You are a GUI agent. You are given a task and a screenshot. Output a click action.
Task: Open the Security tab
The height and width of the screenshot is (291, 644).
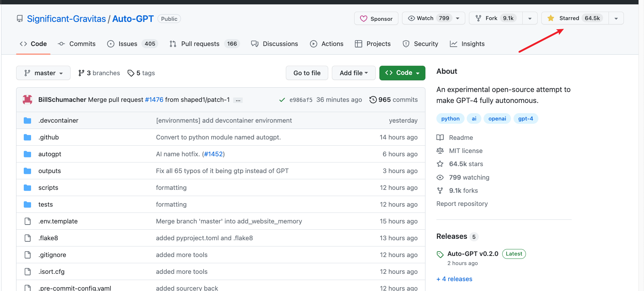420,44
